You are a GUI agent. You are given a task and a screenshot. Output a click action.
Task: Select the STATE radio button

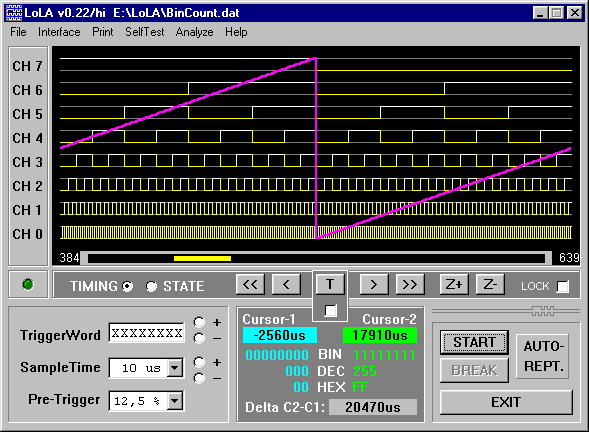point(151,286)
